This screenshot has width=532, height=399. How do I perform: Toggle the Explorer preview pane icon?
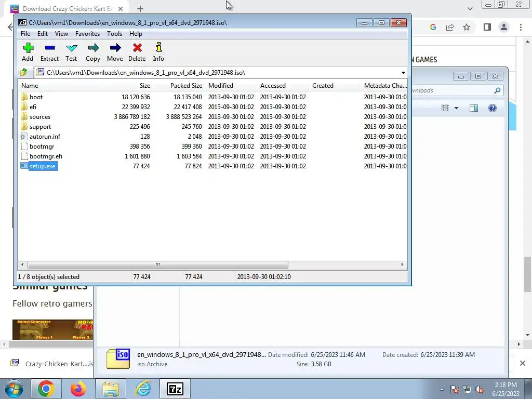(x=474, y=108)
